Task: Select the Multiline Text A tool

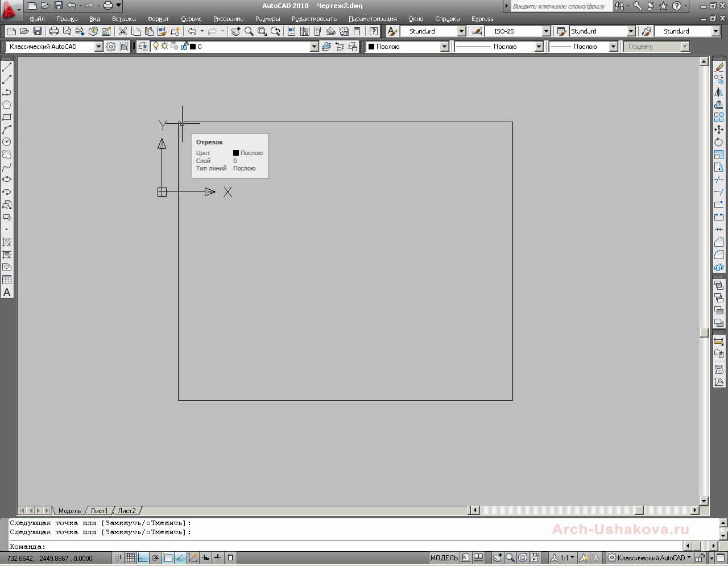Action: [x=7, y=293]
